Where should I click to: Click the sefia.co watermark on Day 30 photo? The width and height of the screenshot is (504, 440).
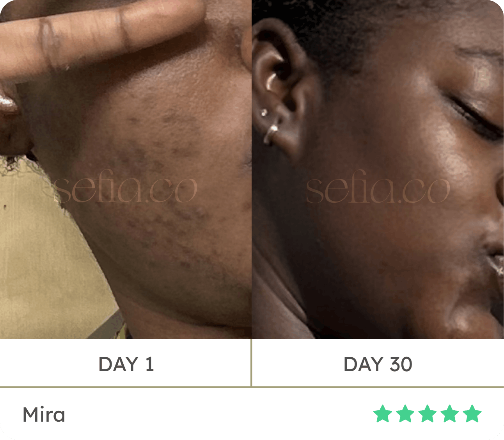tap(378, 189)
